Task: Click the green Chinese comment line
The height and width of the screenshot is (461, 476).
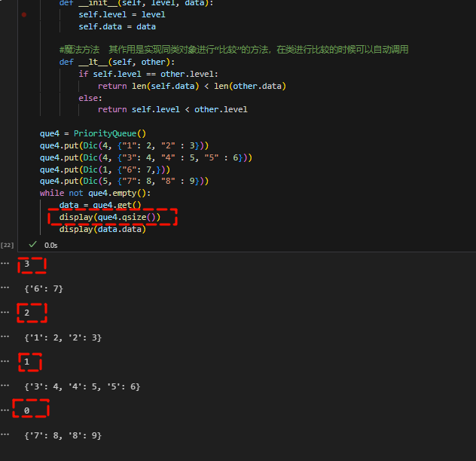Action: tap(233, 50)
